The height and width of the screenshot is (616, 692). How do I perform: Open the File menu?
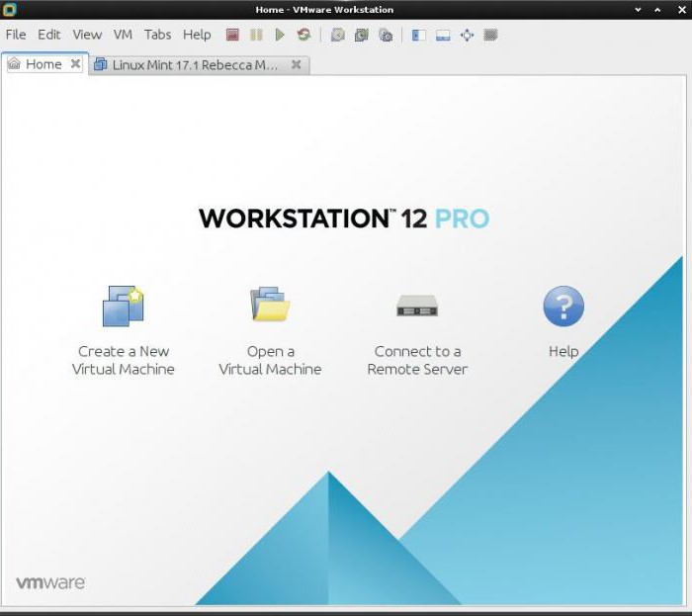pos(16,35)
